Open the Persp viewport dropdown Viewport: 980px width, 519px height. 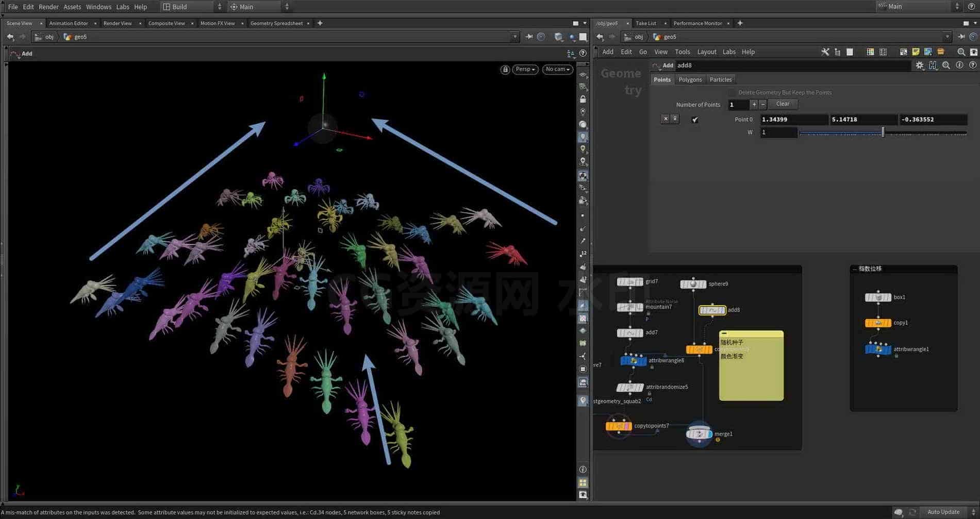525,69
